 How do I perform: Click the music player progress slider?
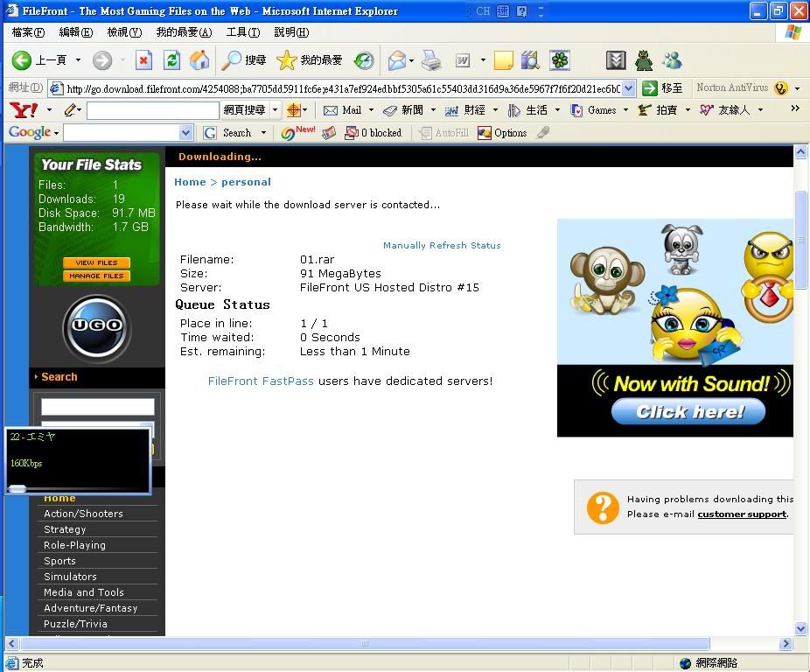(x=17, y=488)
